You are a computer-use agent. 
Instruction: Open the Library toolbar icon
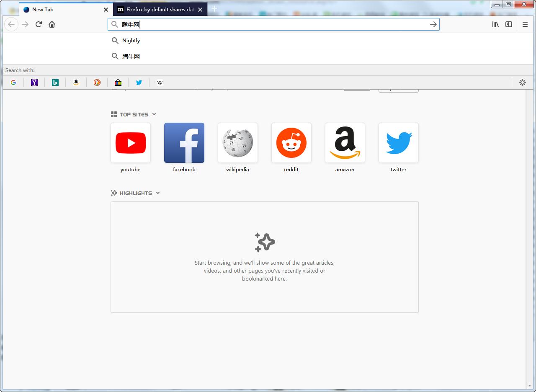tap(495, 24)
